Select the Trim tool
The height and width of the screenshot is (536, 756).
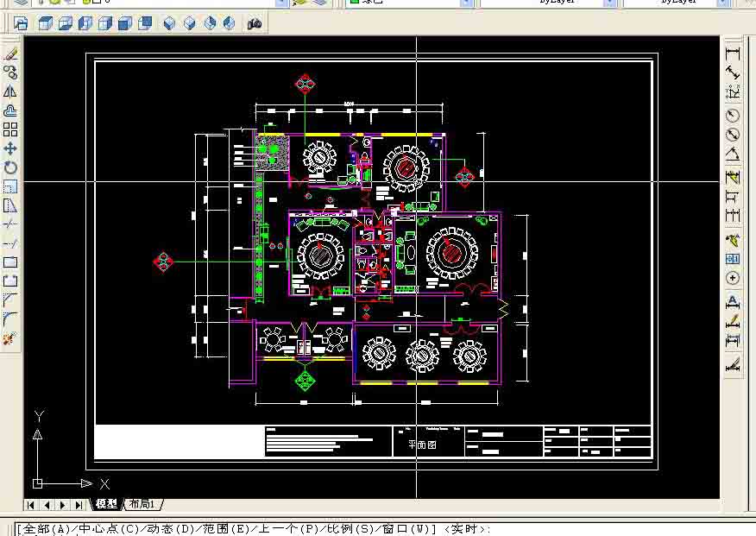pos(10,224)
